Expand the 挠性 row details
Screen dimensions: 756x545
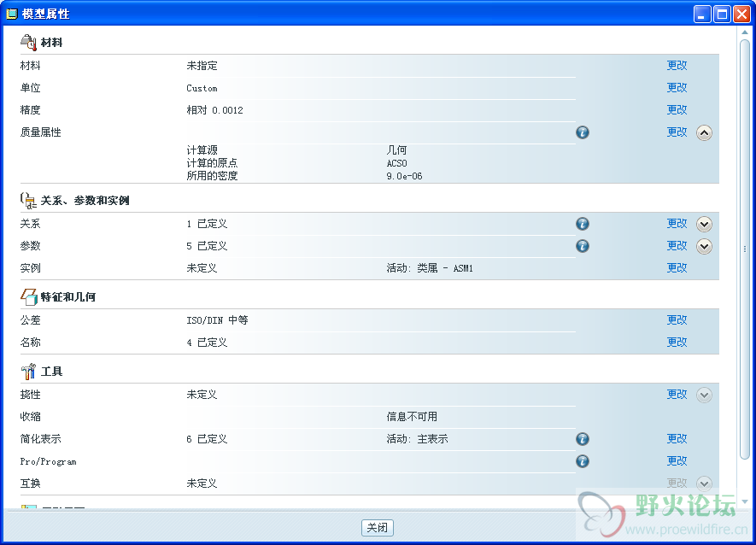pyautogui.click(x=704, y=395)
